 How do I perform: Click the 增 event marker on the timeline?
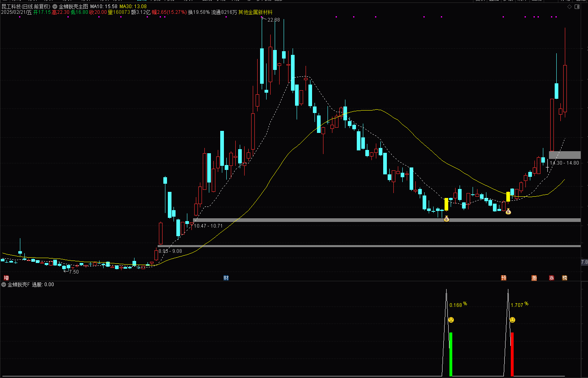click(x=6, y=278)
